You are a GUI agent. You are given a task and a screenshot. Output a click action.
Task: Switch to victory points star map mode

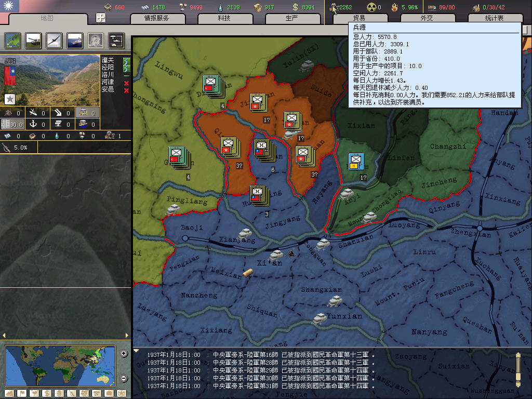click(121, 393)
